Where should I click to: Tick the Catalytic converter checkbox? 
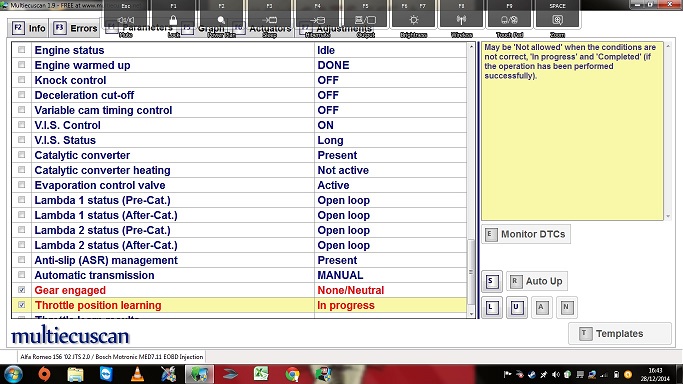pos(21,155)
